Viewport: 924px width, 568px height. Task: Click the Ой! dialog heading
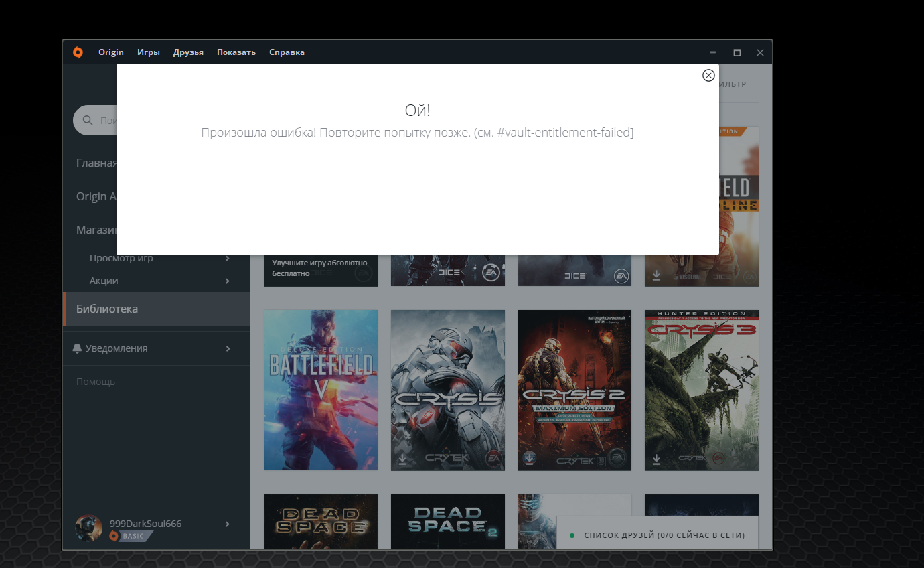[417, 111]
